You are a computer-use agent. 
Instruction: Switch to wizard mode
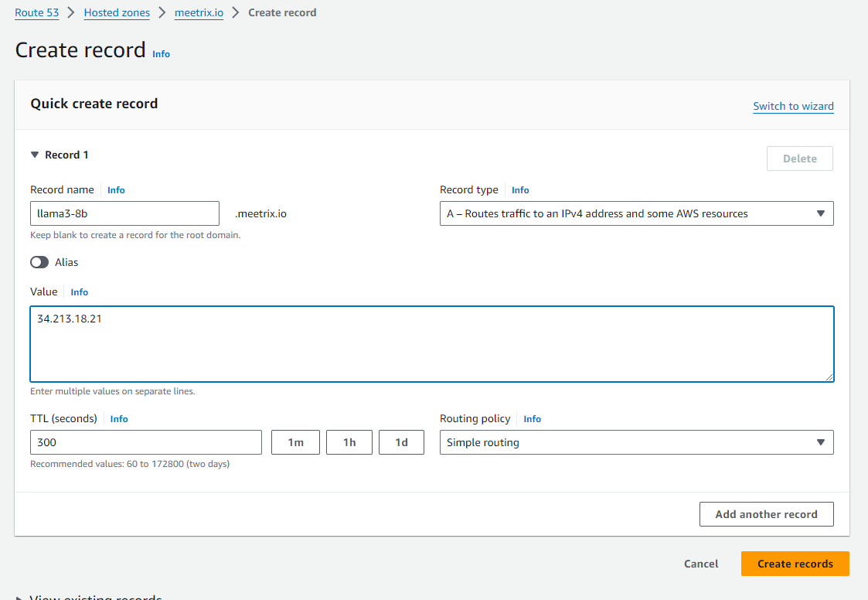click(793, 106)
